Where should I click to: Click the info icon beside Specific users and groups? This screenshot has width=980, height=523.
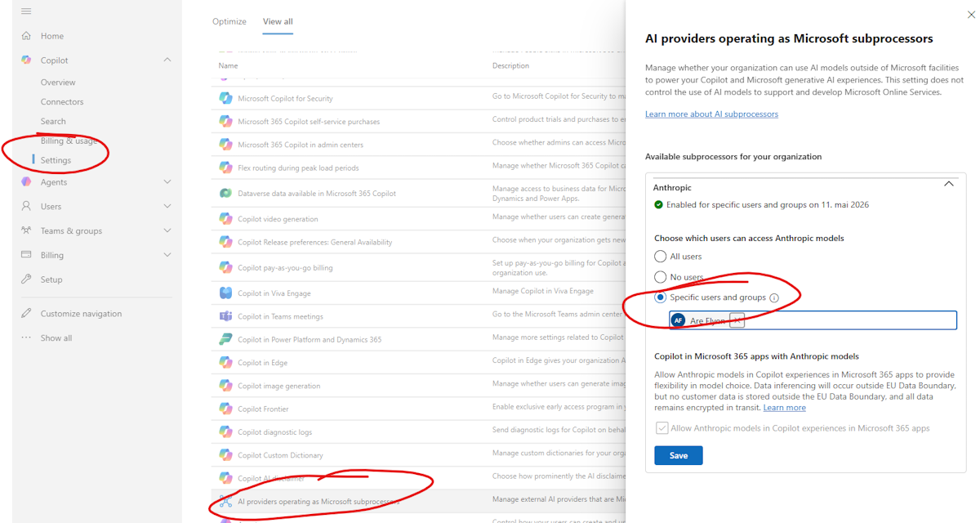(774, 298)
